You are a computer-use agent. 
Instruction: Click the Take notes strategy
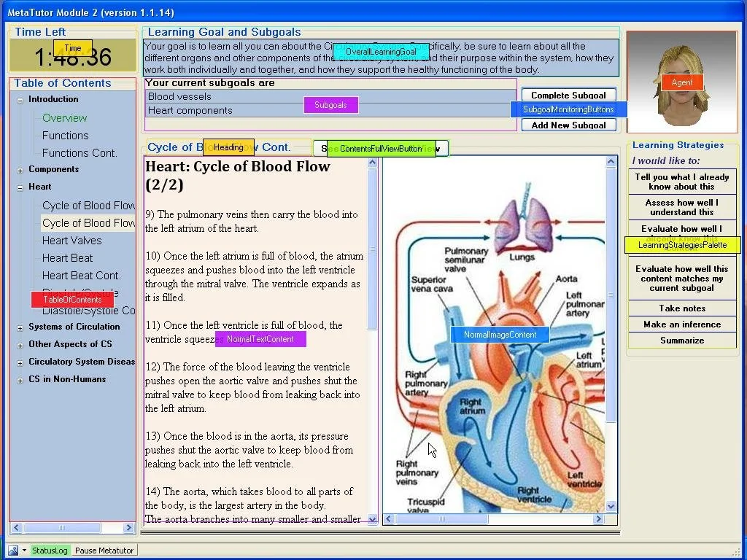click(682, 308)
